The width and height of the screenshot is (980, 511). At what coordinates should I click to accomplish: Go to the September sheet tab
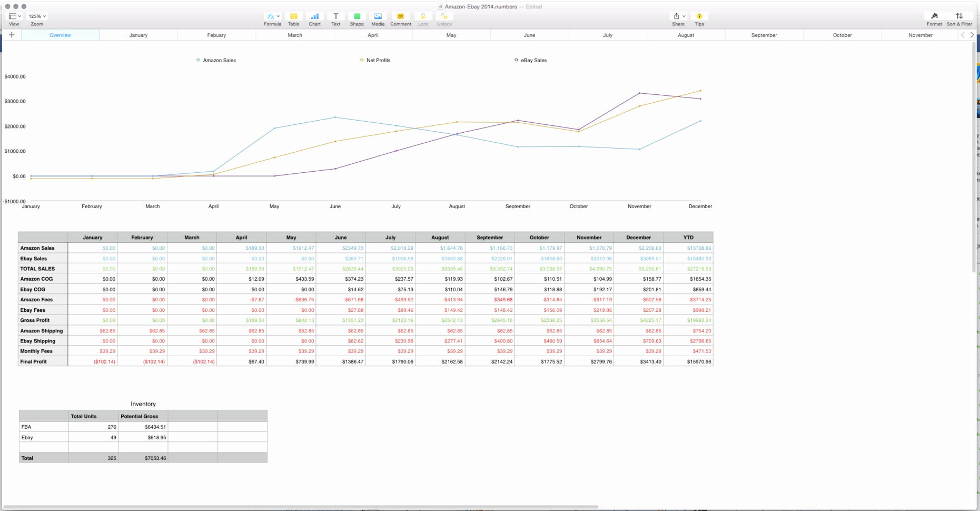[x=764, y=35]
